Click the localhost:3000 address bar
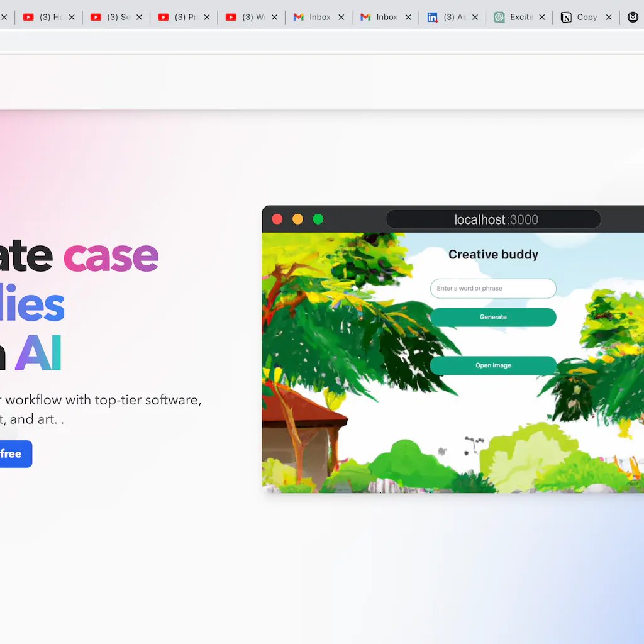Viewport: 644px width, 644px height. [x=494, y=219]
